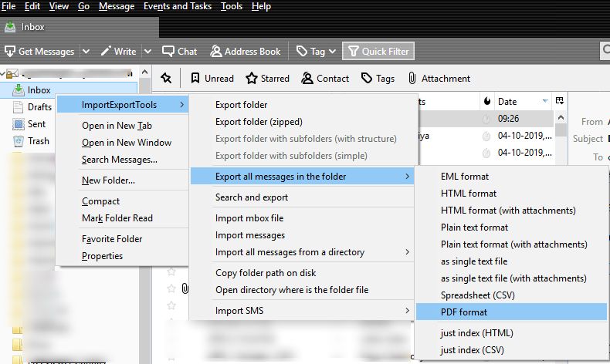Open the File menu

(8, 6)
